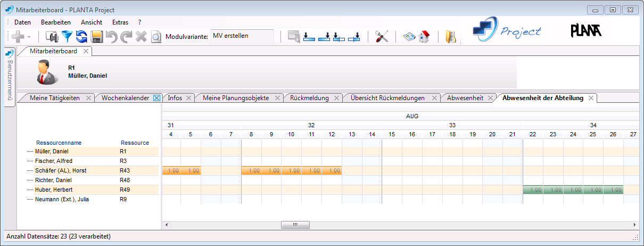Click the green absence bar for Huber on 22
The height and width of the screenshot is (246, 644).
tap(533, 190)
